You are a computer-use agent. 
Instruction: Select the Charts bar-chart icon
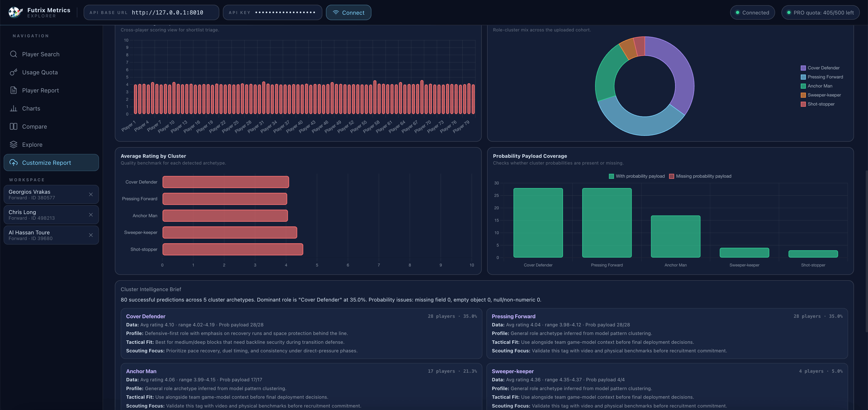[14, 108]
